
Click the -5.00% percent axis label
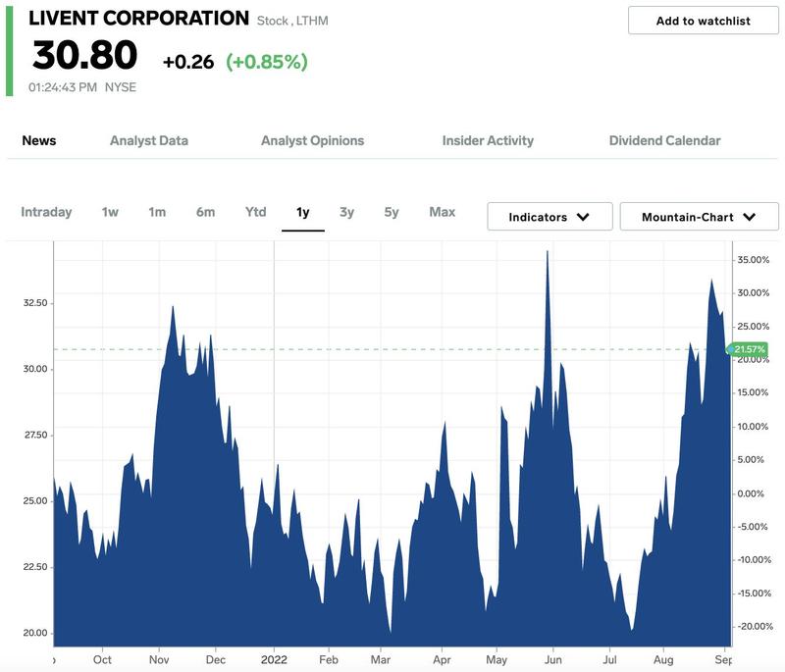click(753, 527)
